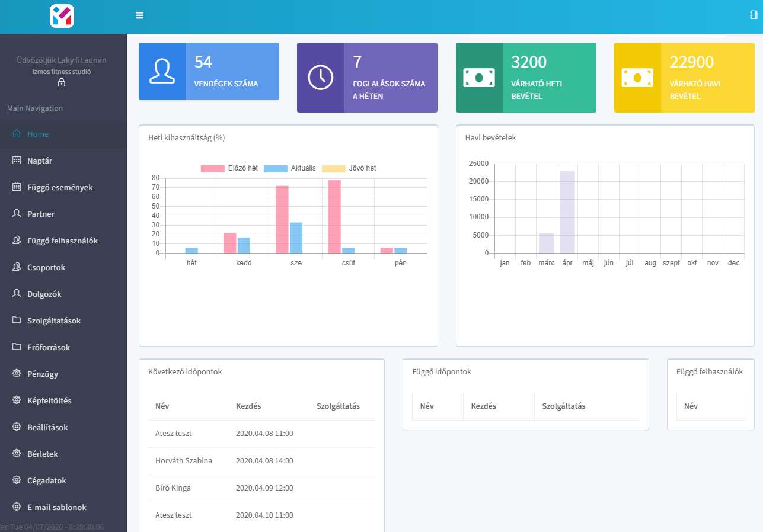Screen dimensions: 763x532
Task: Select Függő felhasználók in navigation
Action: (x=63, y=241)
